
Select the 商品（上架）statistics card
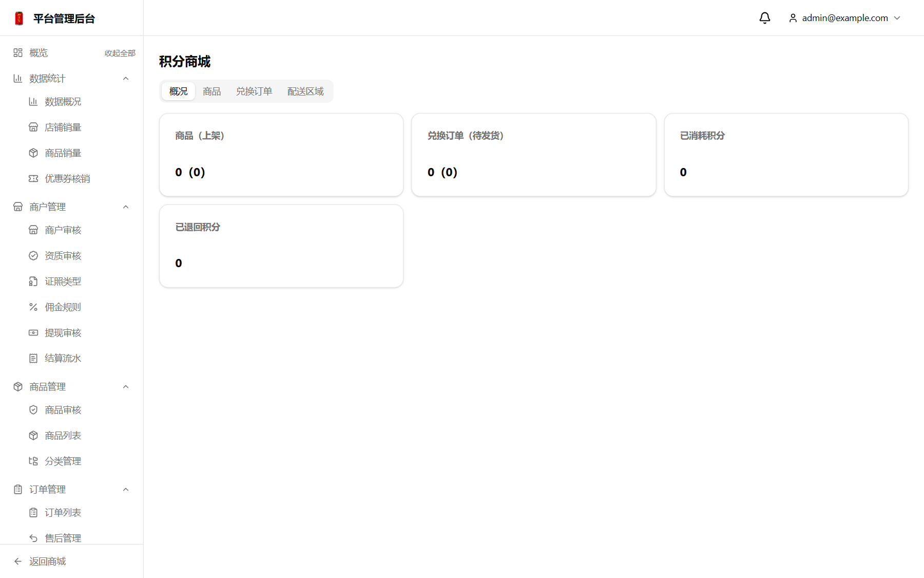tap(281, 155)
